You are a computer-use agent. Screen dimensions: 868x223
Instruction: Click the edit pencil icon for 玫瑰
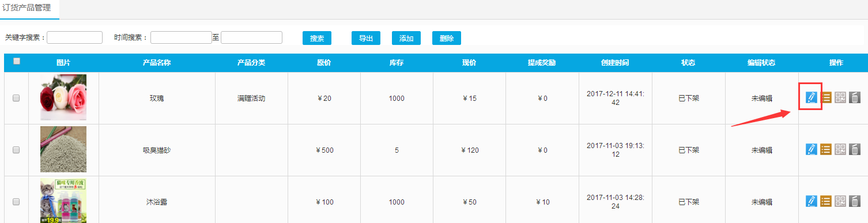812,97
